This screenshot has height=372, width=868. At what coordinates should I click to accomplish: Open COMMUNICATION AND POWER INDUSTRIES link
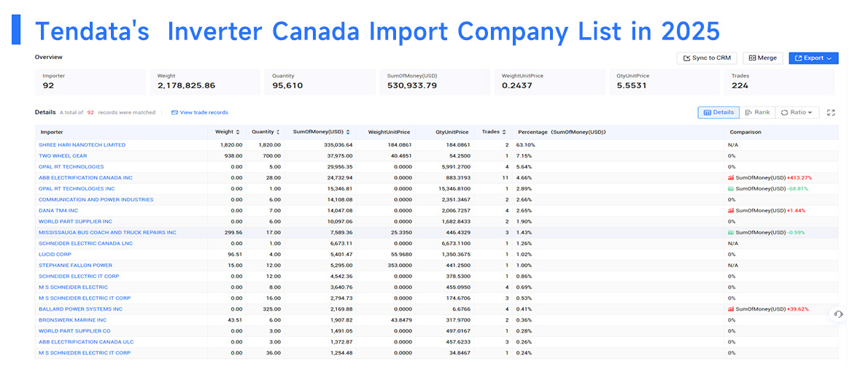coord(96,200)
